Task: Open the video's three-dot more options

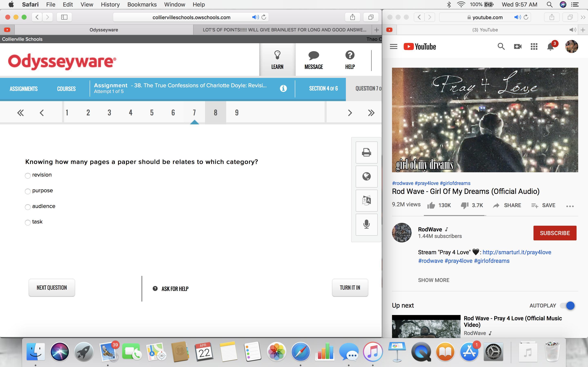Action: point(570,206)
